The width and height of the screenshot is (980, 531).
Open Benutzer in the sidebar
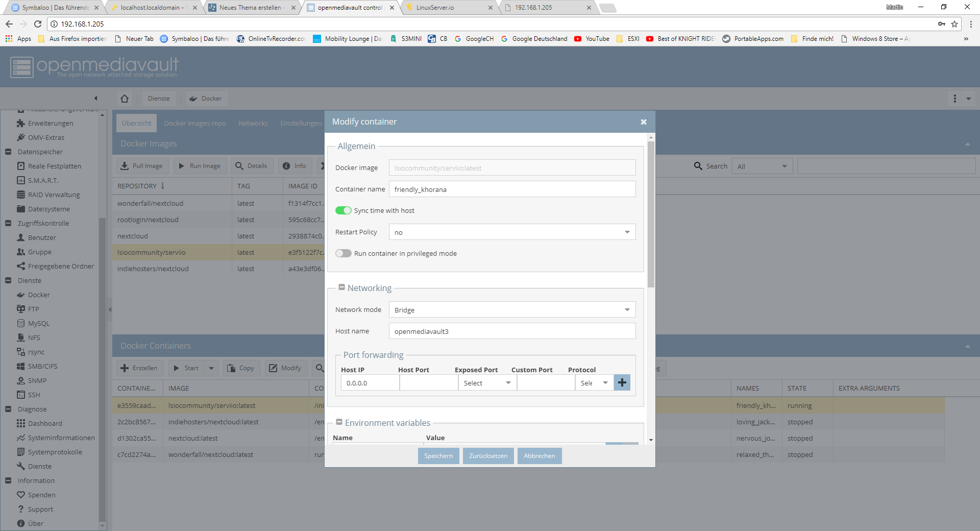point(42,237)
